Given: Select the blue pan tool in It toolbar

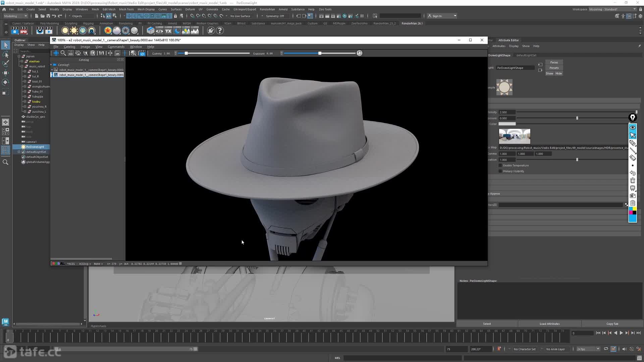Looking at the screenshot, I should 56,53.
